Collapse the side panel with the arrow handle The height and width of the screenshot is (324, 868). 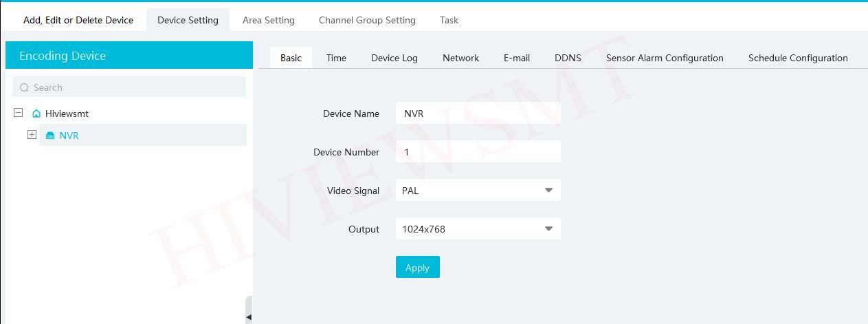tap(249, 316)
